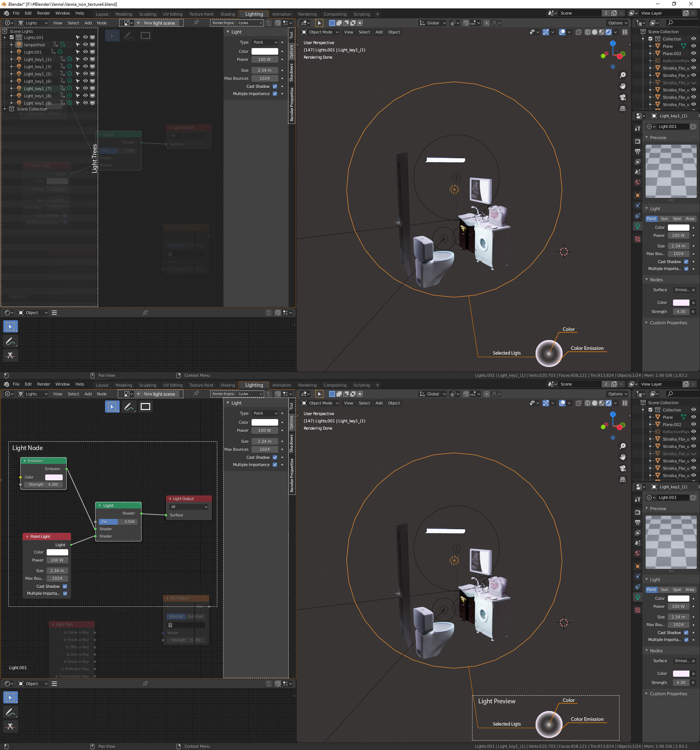Screen dimensions: 700x750
Task: Click the zoom magnifier gizmo in upper viewport
Action: [623, 75]
